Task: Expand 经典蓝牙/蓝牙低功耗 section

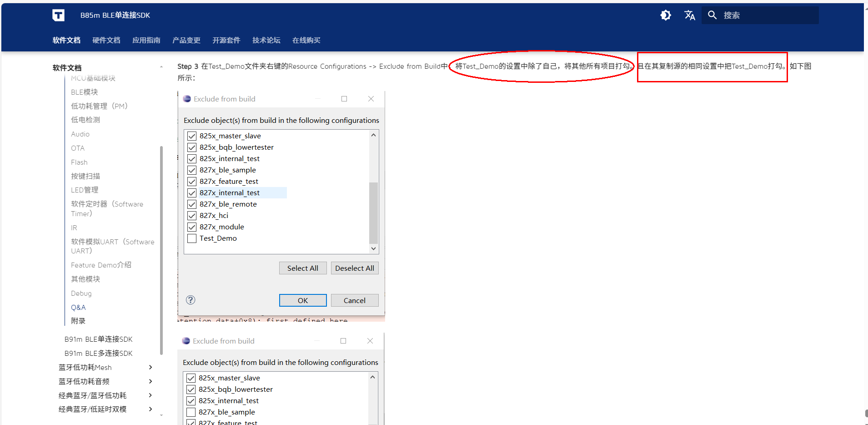Action: click(151, 395)
